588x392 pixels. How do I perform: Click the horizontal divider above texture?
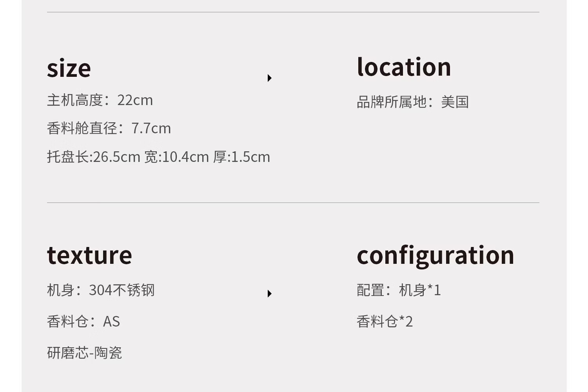pyautogui.click(x=293, y=203)
